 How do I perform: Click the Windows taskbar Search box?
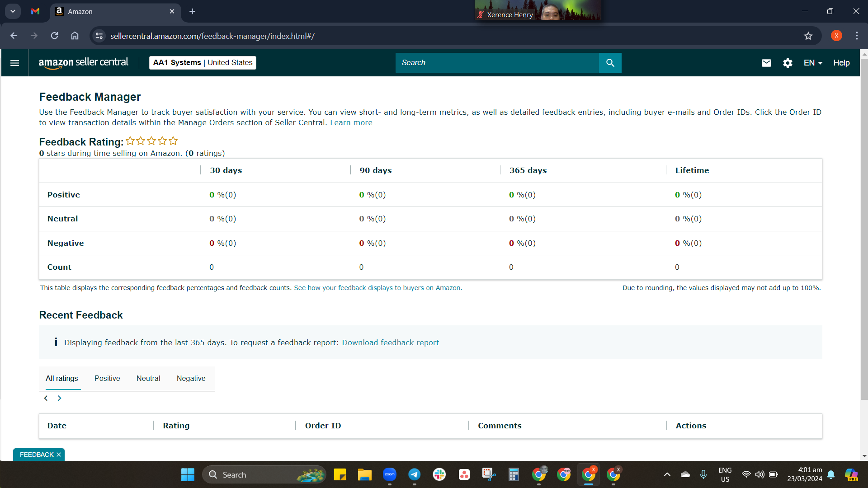264,474
